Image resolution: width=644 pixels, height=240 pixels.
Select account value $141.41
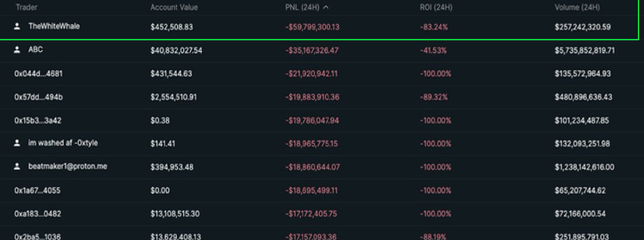[163, 144]
